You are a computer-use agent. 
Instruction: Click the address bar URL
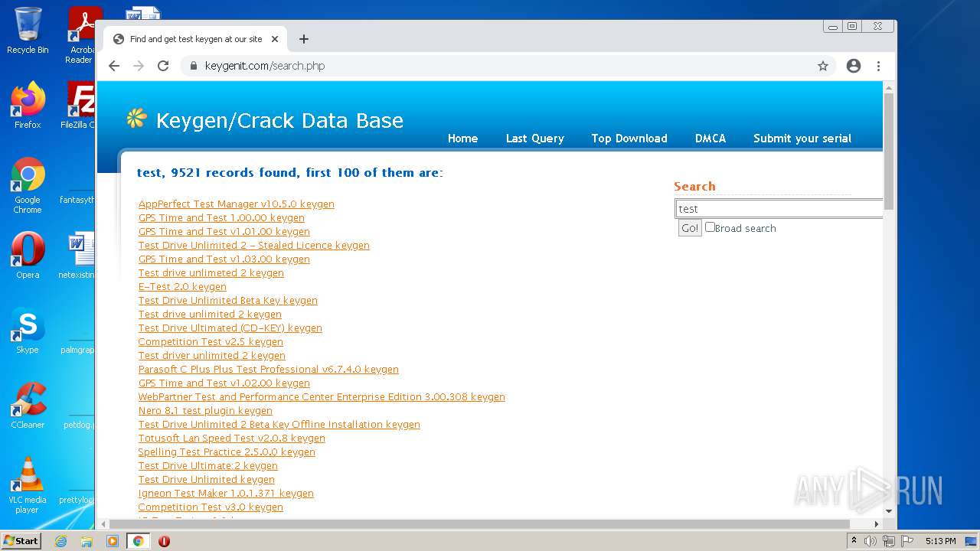[x=265, y=66]
